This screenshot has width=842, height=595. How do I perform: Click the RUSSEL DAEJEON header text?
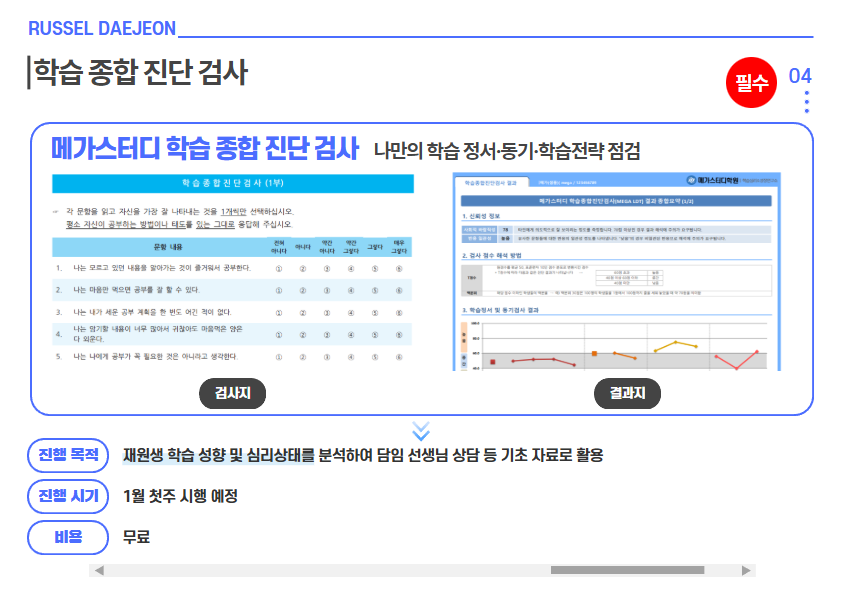coord(102,28)
